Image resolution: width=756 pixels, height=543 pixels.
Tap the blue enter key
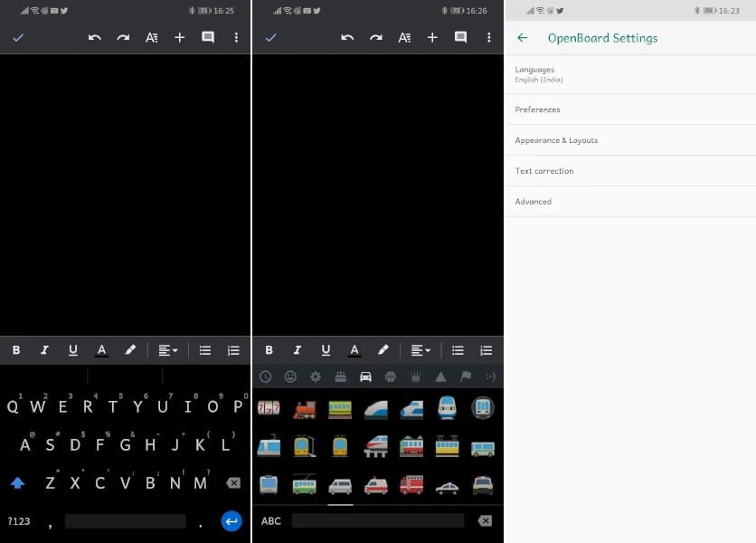[232, 521]
